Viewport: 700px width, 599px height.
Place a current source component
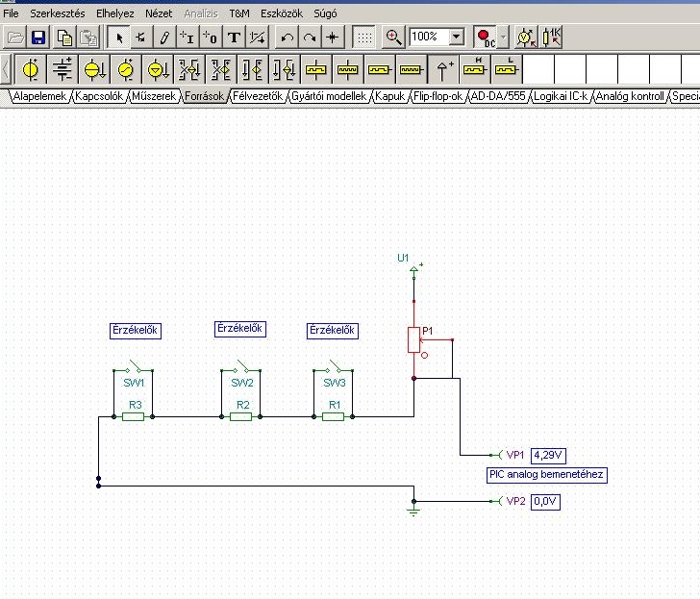pos(94,69)
